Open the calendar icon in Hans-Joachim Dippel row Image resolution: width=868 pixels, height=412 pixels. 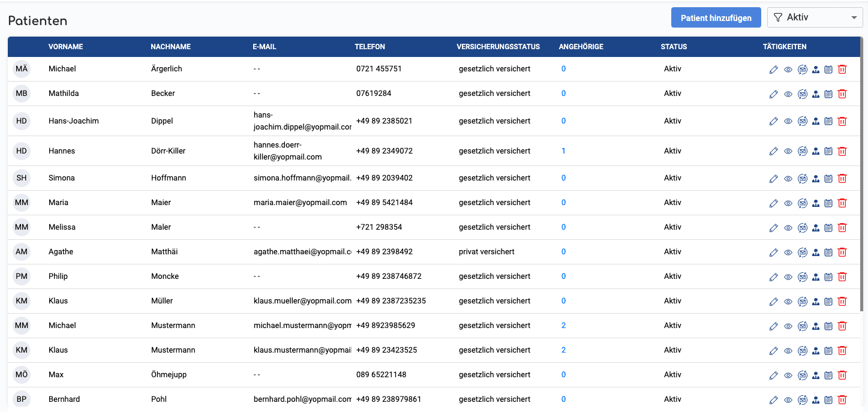[x=828, y=122]
